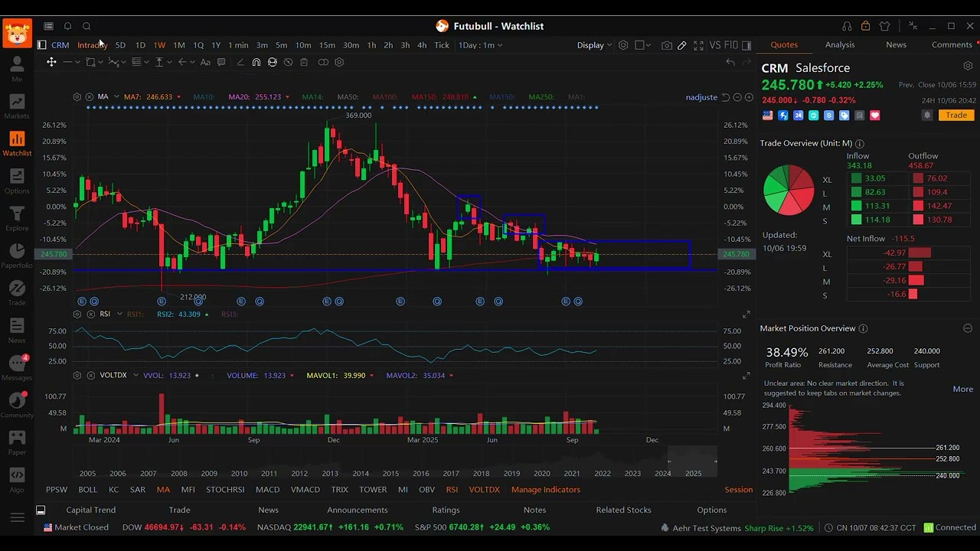The height and width of the screenshot is (551, 980).
Task: Open Community in the left sidebar
Action: tap(17, 406)
